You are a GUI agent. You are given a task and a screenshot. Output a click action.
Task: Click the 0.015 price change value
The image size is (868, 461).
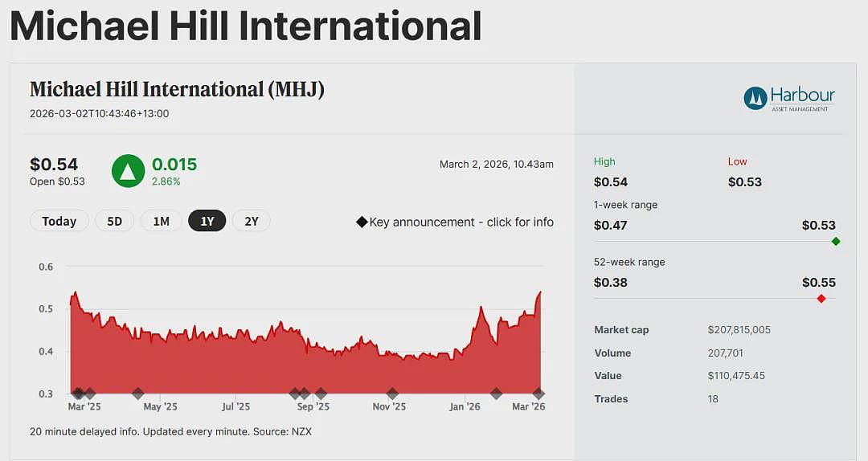coord(174,165)
